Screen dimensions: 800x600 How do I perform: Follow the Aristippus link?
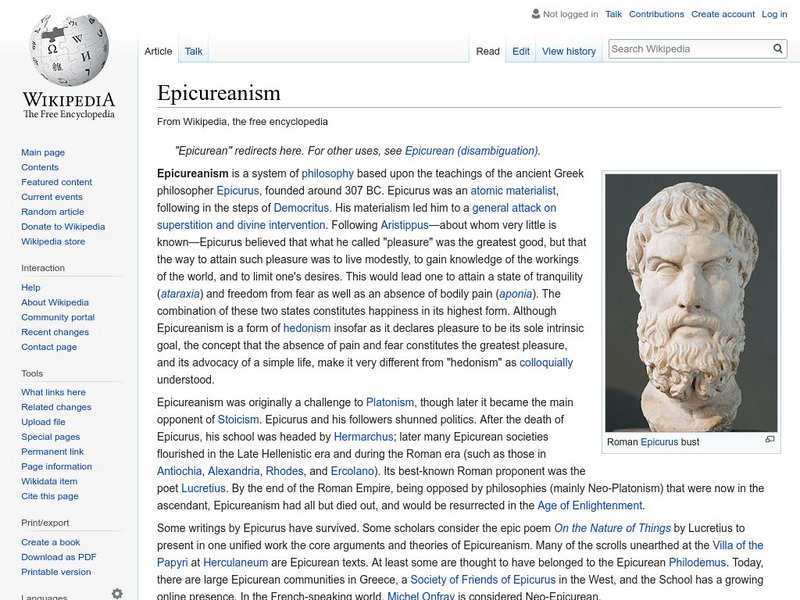tap(405, 225)
